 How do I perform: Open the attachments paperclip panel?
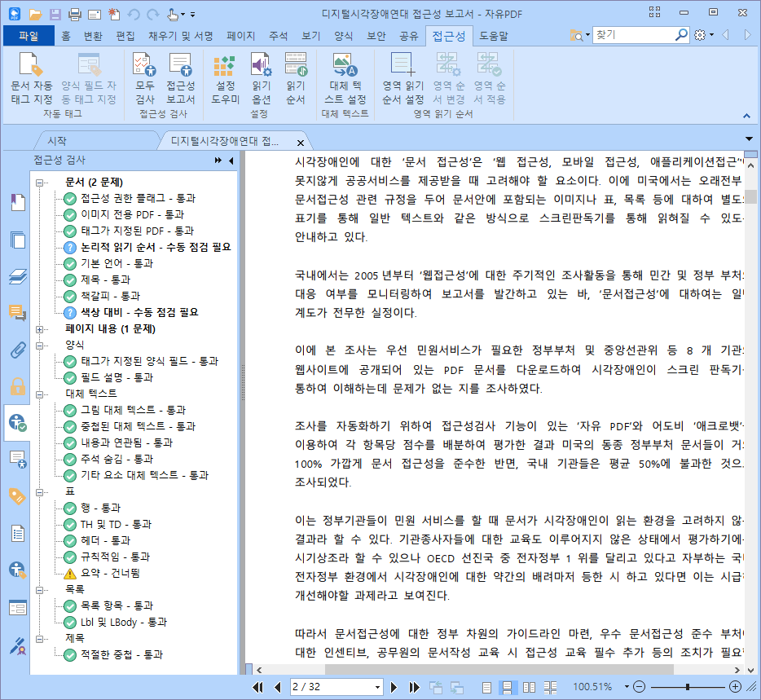point(17,350)
